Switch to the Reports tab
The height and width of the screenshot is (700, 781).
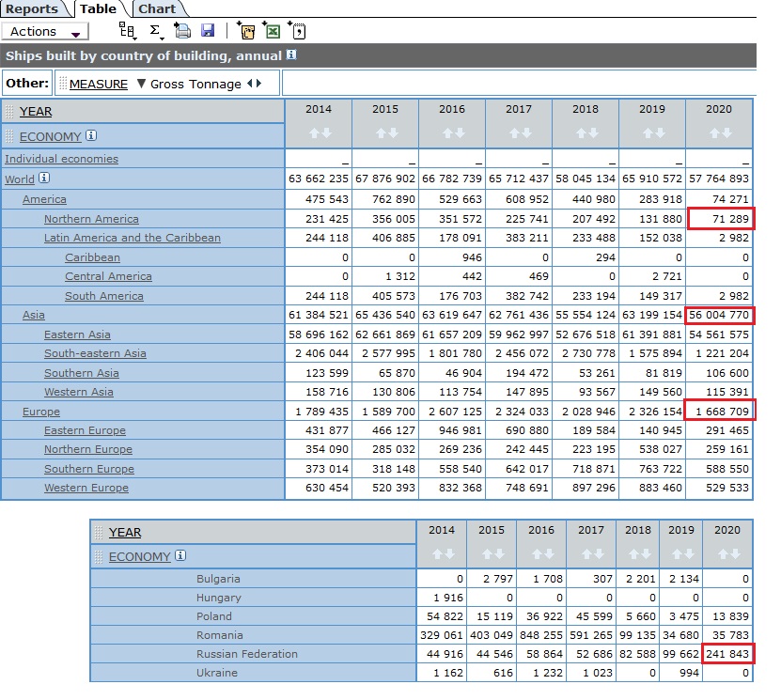[x=32, y=9]
